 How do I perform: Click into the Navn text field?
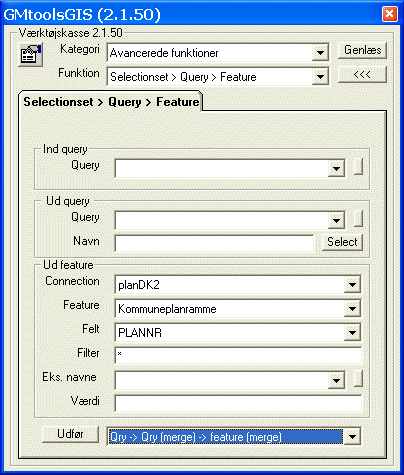[214, 243]
